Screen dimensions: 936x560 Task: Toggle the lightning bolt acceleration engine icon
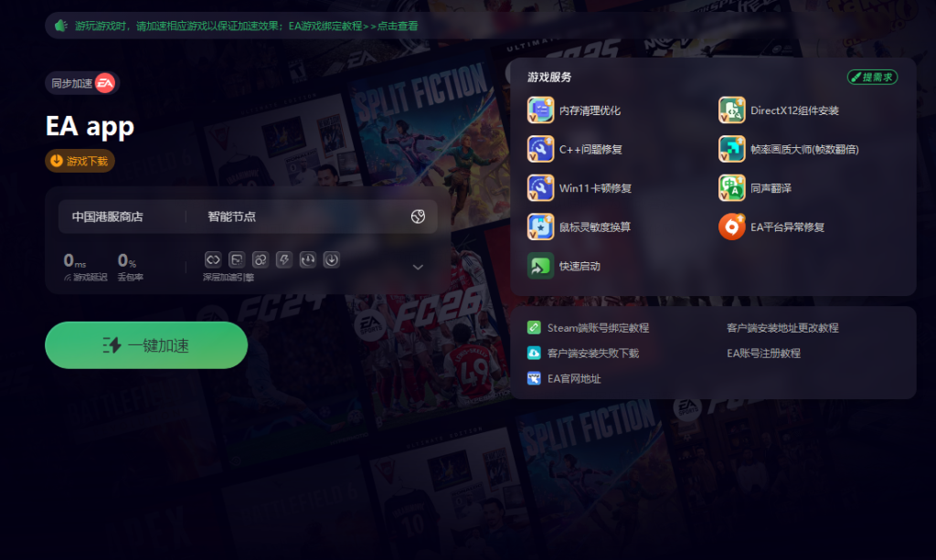point(283,260)
